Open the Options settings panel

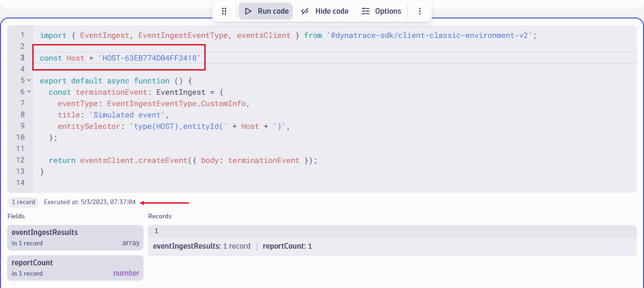[x=381, y=11]
